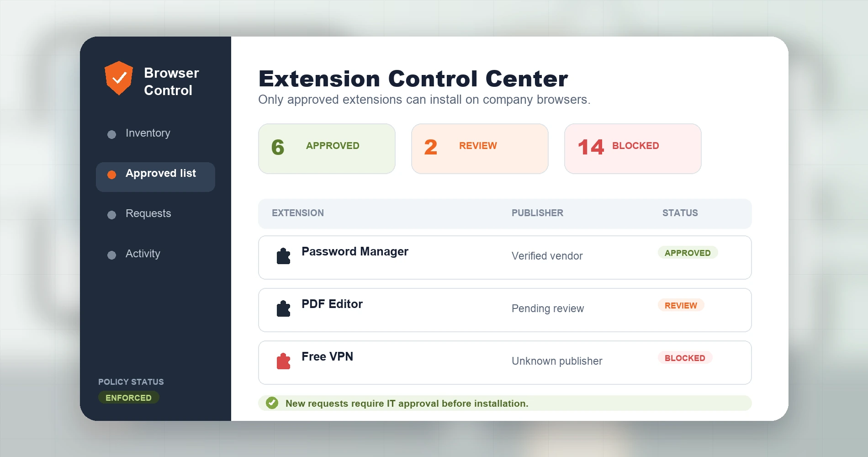Click the Browser Control title text

pos(171,82)
